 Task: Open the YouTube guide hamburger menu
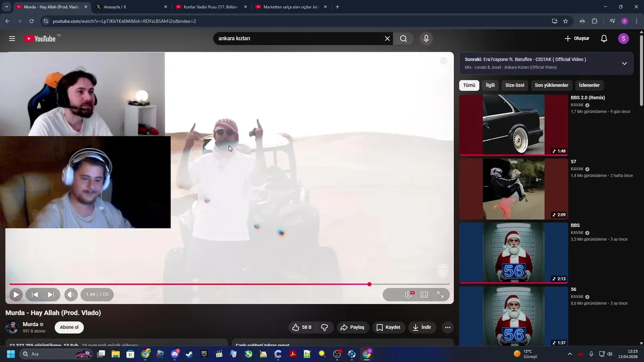click(x=12, y=39)
